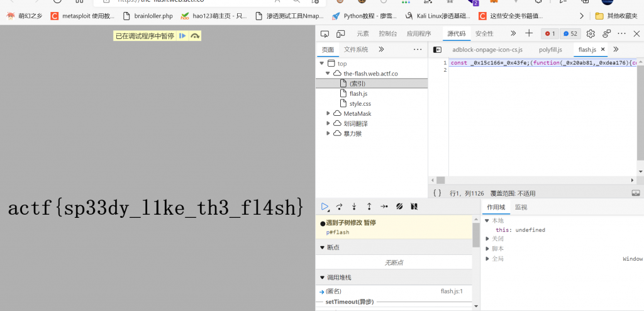Expand the 全局 scope section

[x=487, y=258]
